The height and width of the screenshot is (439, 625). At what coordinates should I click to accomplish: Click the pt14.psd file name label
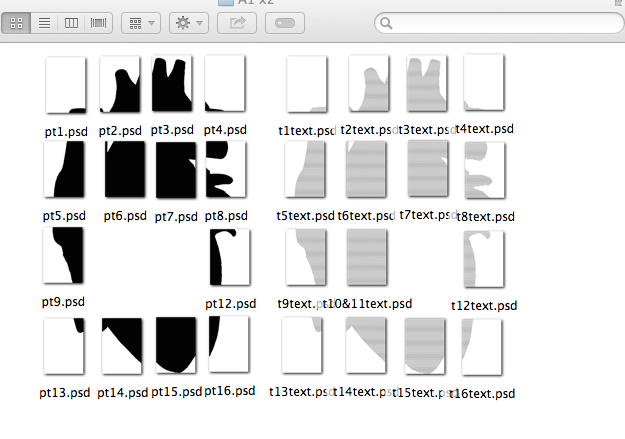click(x=123, y=393)
